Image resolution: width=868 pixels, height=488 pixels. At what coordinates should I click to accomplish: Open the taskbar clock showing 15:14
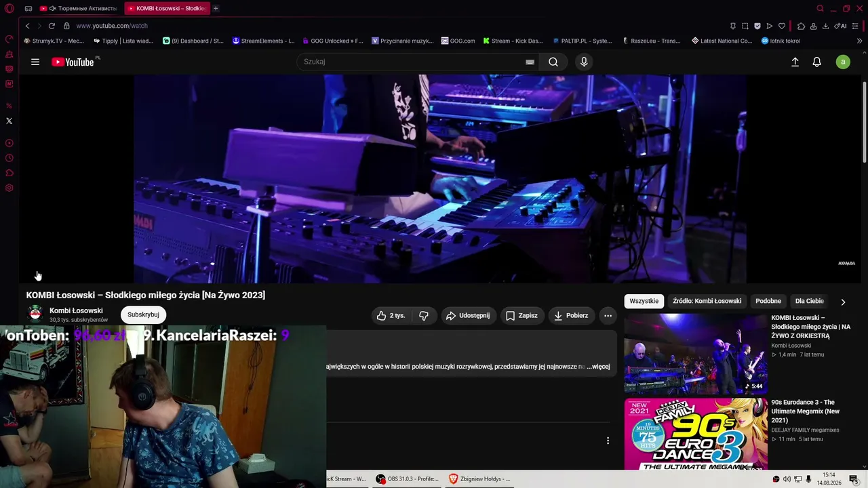tap(829, 479)
